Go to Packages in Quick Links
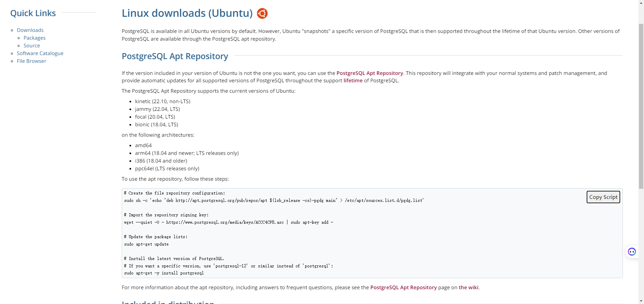644x304 pixels. click(x=35, y=38)
